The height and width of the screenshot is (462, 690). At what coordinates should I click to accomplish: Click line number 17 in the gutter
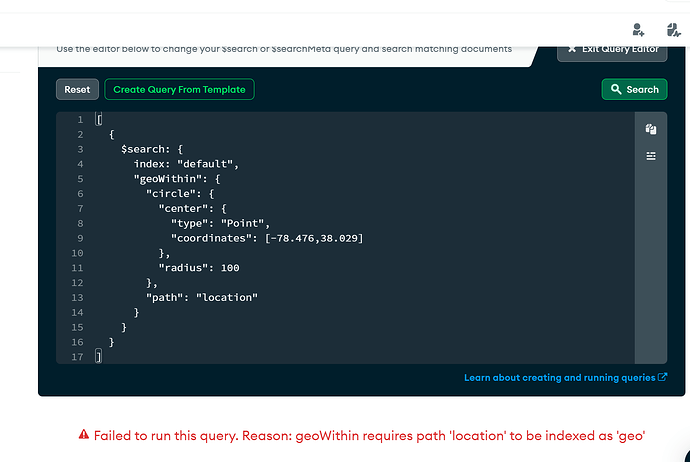[x=78, y=357]
